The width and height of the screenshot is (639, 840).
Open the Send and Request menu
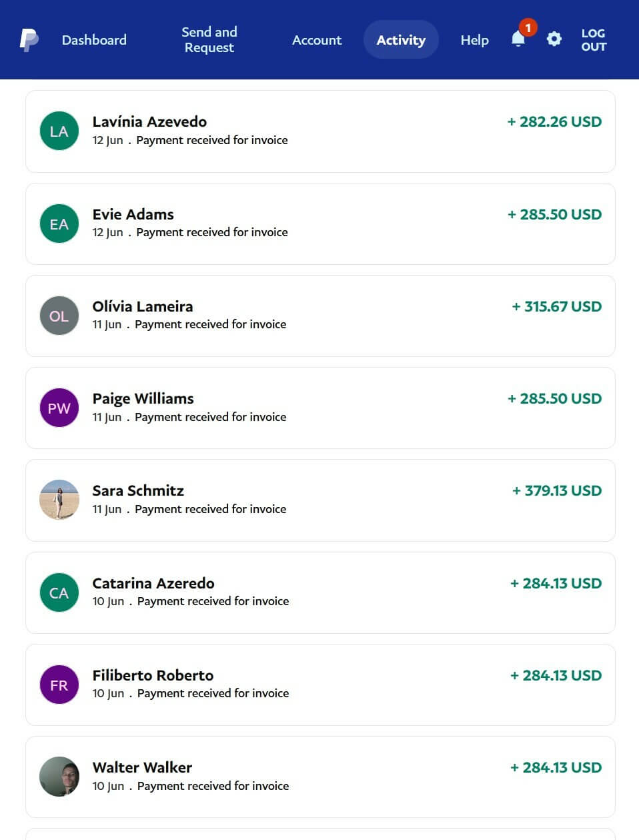[x=209, y=40]
